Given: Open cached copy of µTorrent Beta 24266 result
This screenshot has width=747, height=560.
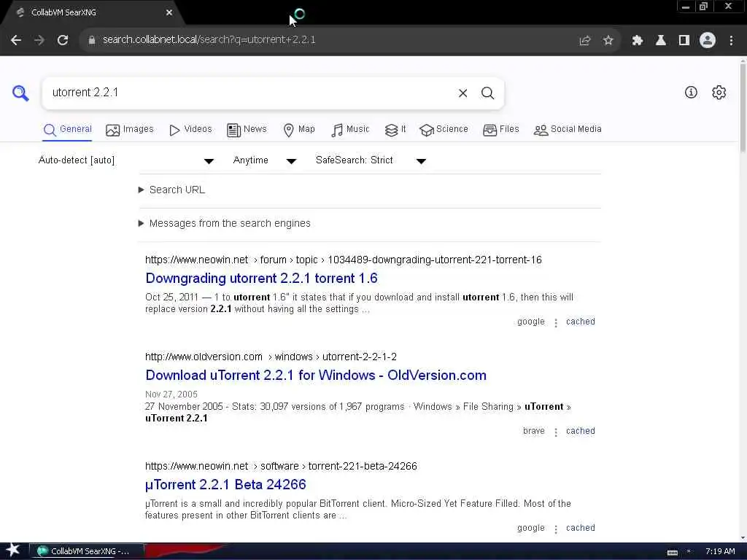Looking at the screenshot, I should (580, 528).
